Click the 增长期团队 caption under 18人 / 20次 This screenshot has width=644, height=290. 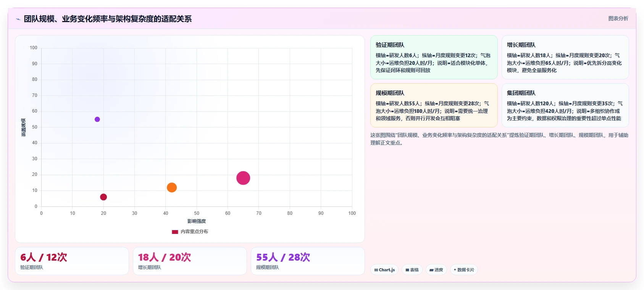150,267
